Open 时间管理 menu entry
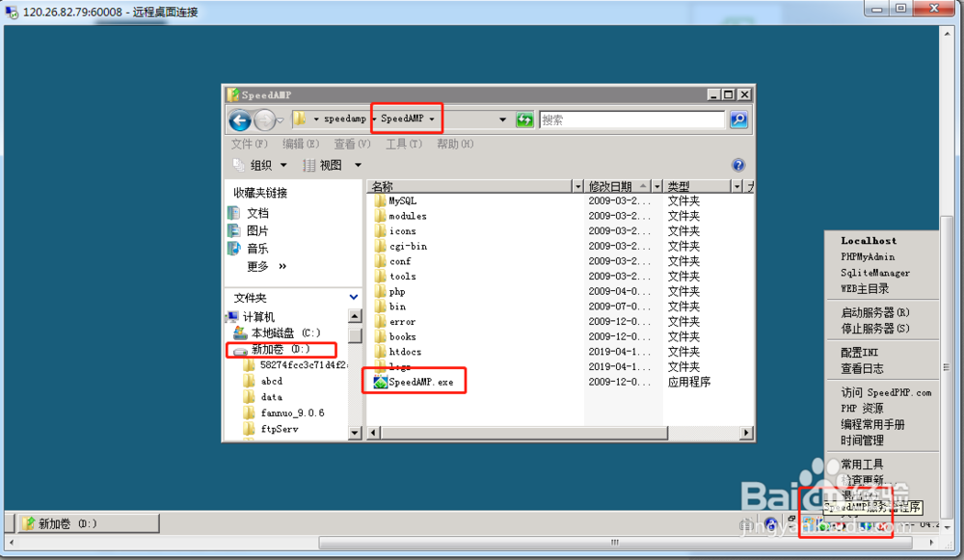The height and width of the screenshot is (560, 964). pos(862,440)
